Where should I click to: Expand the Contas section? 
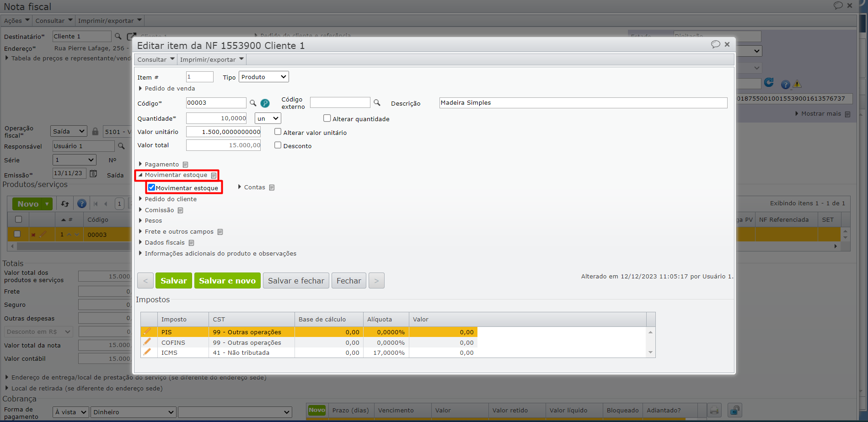(x=252, y=187)
